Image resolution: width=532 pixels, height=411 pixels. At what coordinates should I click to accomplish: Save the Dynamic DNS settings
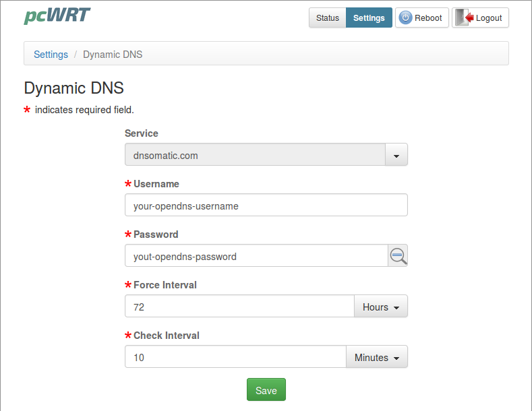tap(266, 389)
